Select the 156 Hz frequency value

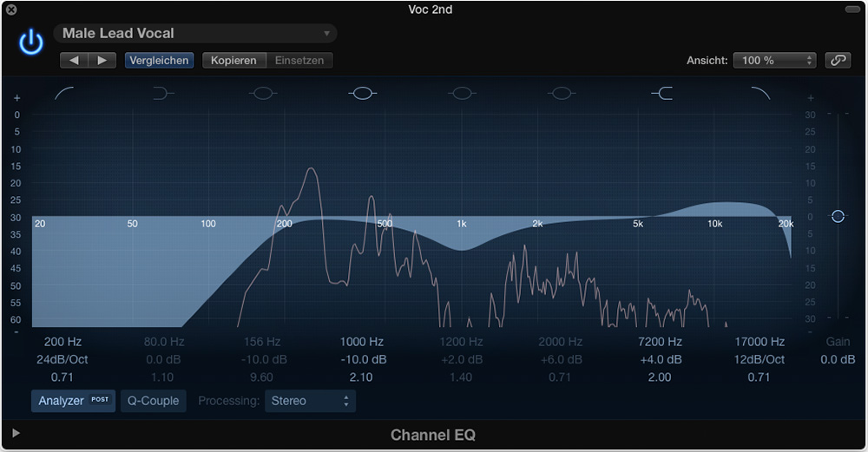pyautogui.click(x=262, y=342)
